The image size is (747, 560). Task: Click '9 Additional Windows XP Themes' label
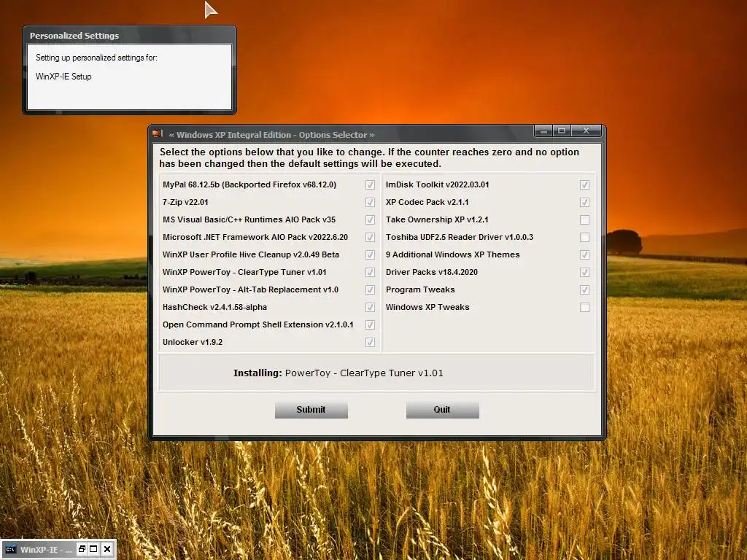452,254
